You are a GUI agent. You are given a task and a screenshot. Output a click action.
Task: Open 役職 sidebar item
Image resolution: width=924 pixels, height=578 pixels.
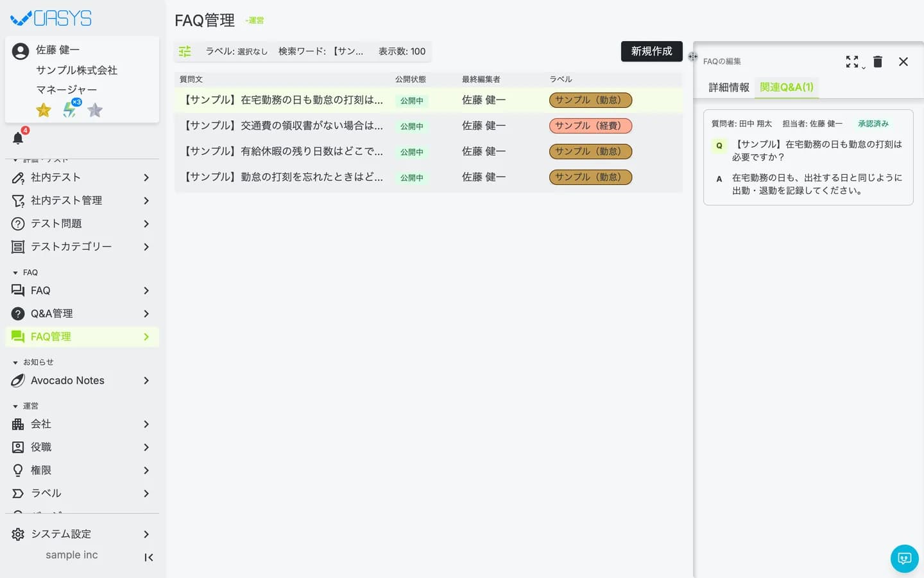point(82,447)
